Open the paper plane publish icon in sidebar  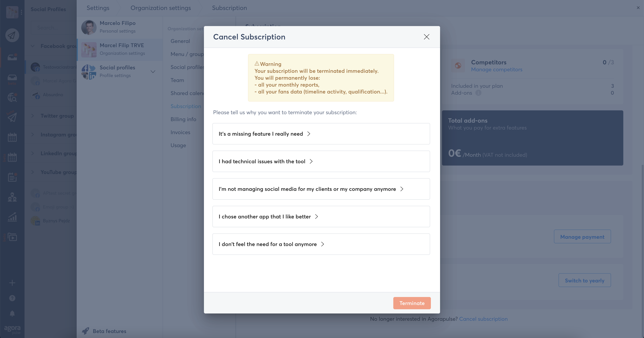coord(12,35)
